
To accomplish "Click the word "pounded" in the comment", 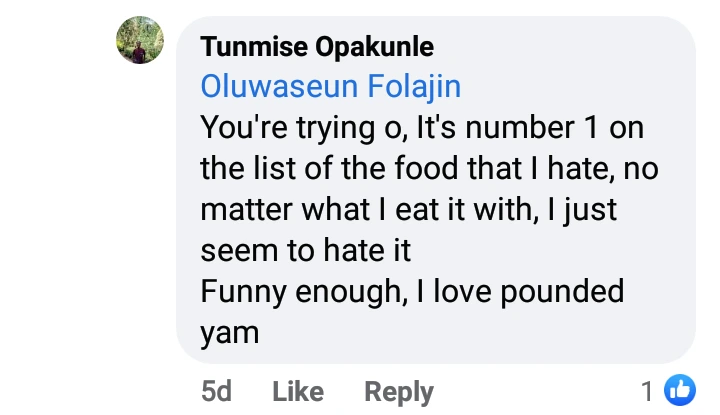I will point(560,292).
